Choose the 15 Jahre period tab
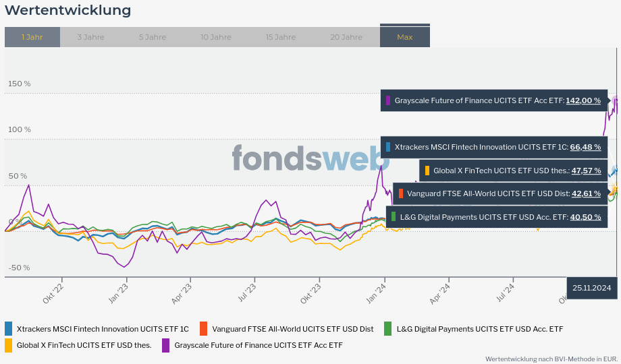This screenshot has height=364, width=621. [x=280, y=37]
